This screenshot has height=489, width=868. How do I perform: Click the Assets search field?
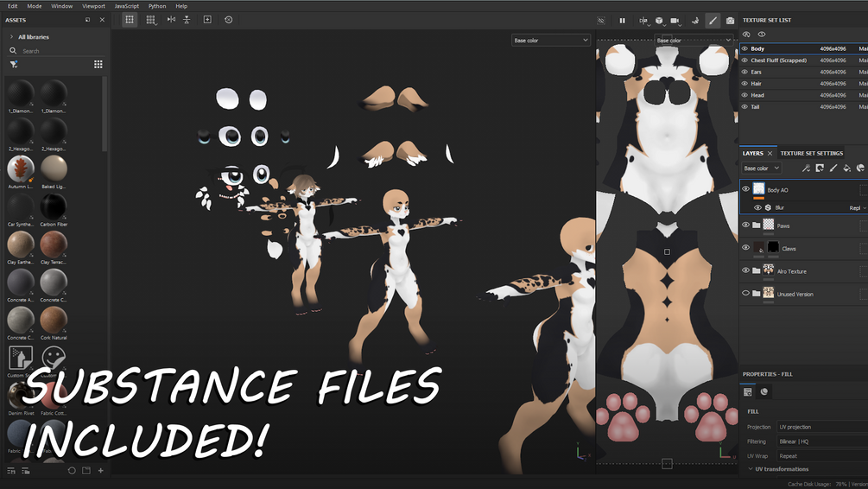(55, 51)
